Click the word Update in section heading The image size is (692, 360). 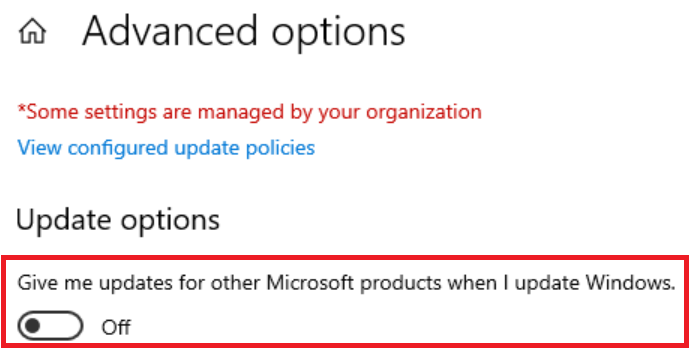[64, 220]
